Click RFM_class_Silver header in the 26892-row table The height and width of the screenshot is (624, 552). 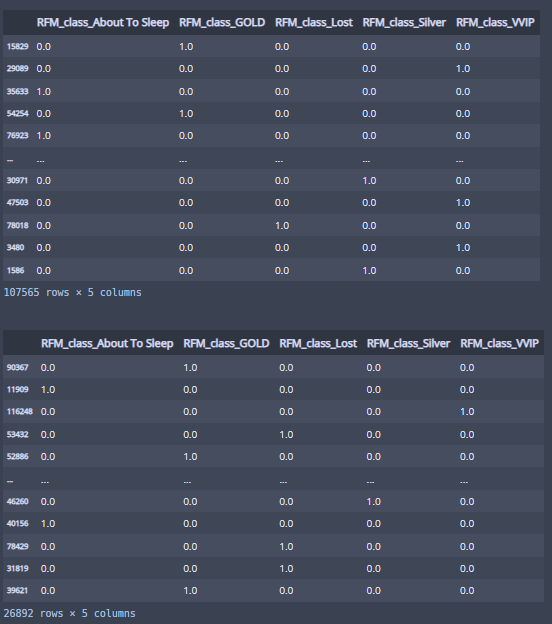click(x=408, y=343)
